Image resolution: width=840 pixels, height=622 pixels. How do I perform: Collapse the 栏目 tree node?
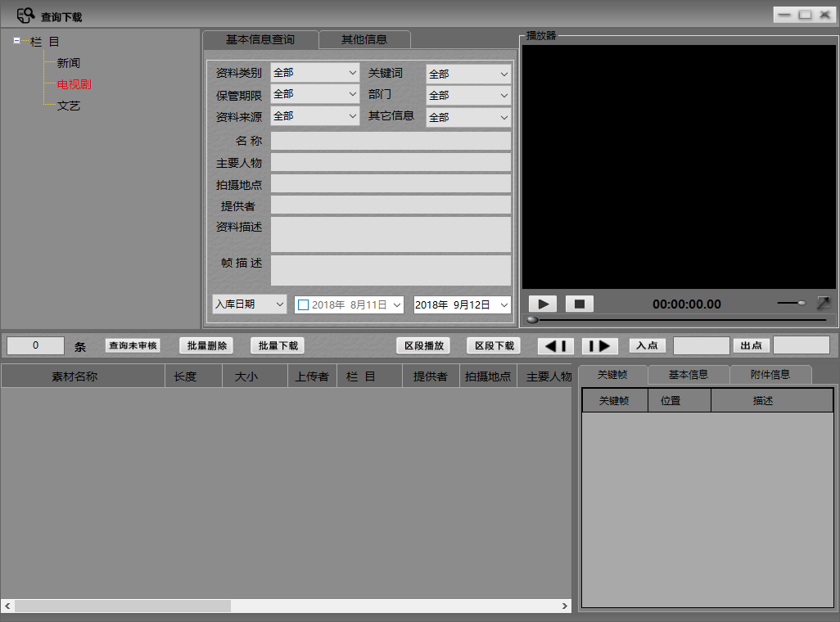17,41
